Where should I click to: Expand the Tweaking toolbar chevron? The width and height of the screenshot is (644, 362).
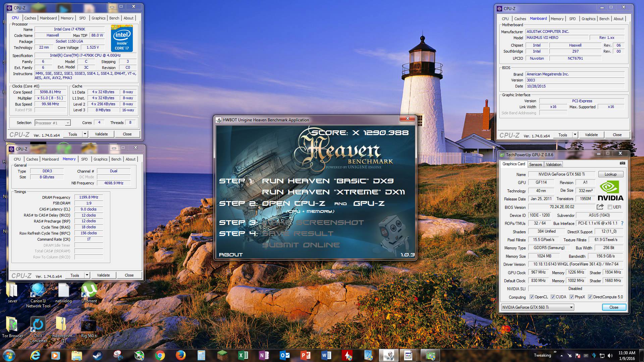(555, 352)
